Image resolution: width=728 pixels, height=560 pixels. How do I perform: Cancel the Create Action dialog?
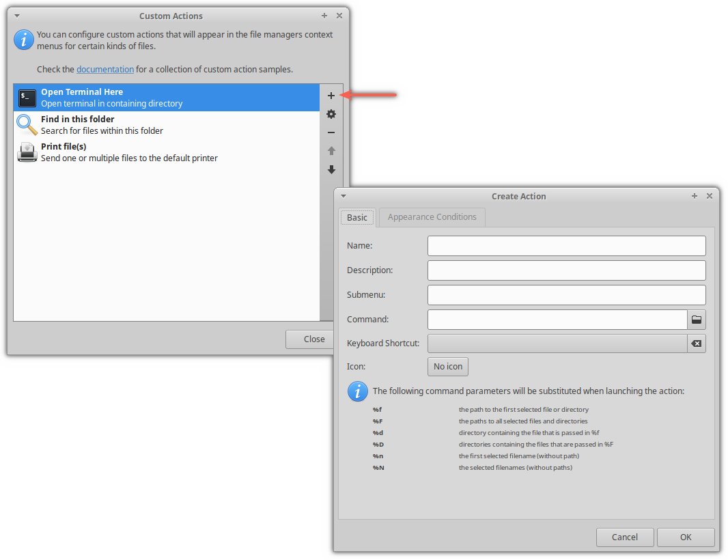tap(625, 537)
